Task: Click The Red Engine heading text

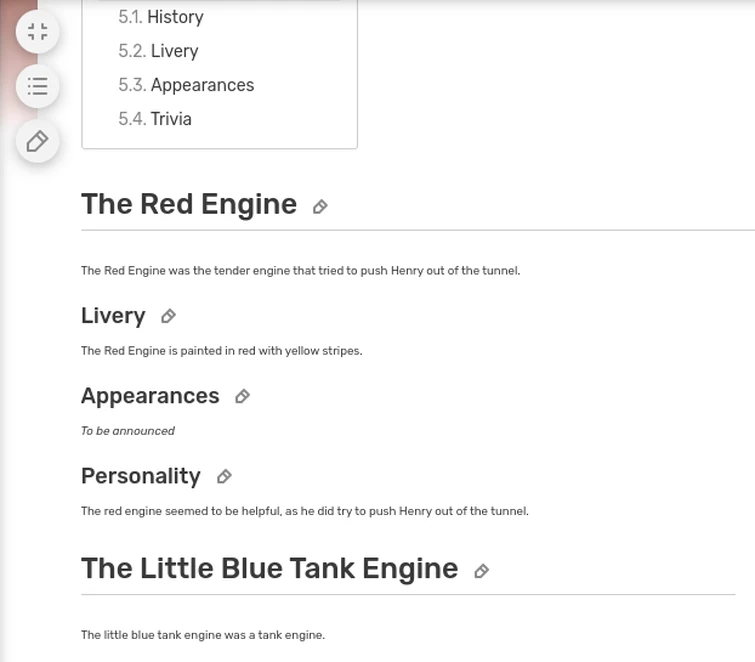Action: click(189, 204)
